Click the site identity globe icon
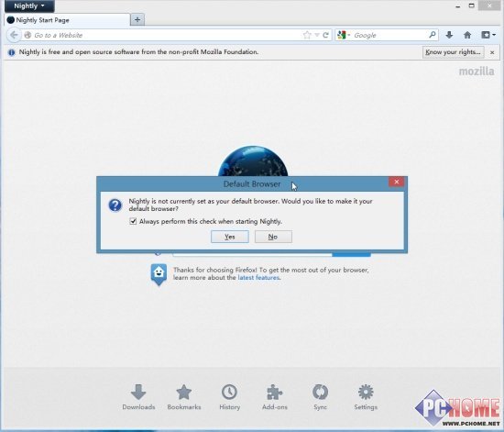The width and height of the screenshot is (504, 432). [x=28, y=35]
